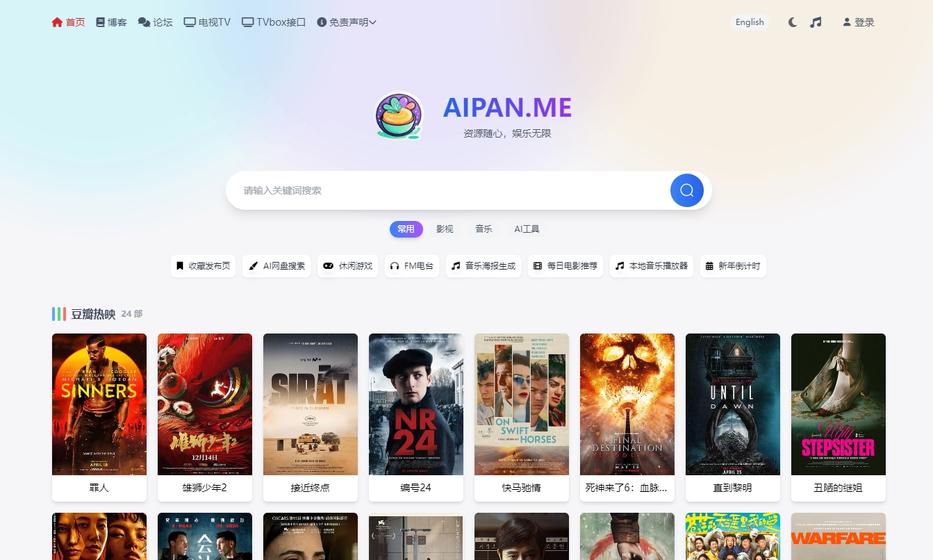Open 每日电影推荐 shortcut

565,266
